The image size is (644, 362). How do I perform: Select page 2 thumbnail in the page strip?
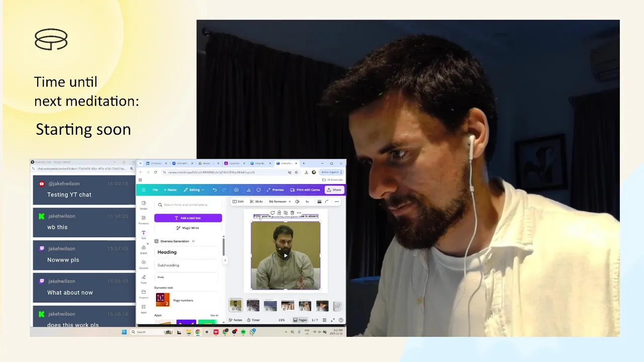[253, 305]
